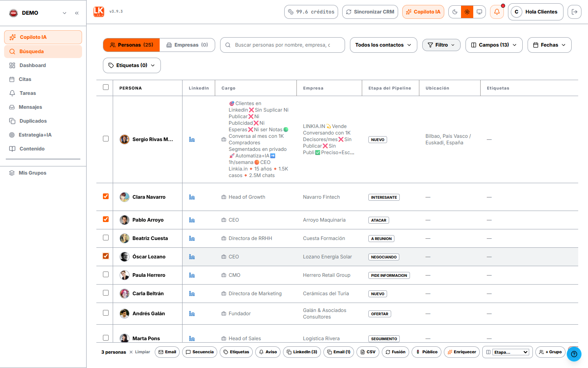Open Óscar Lozano's LinkedIn icon
The height and width of the screenshot is (368, 588).
192,257
